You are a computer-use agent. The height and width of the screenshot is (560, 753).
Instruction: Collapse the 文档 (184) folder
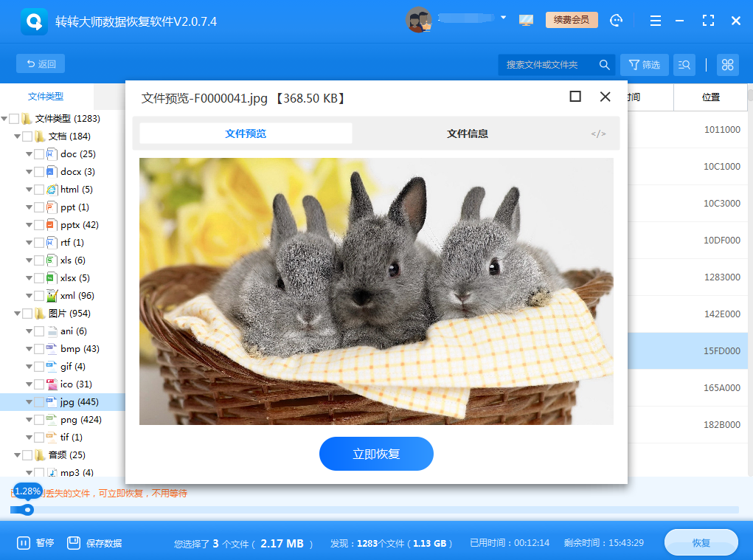pos(17,136)
